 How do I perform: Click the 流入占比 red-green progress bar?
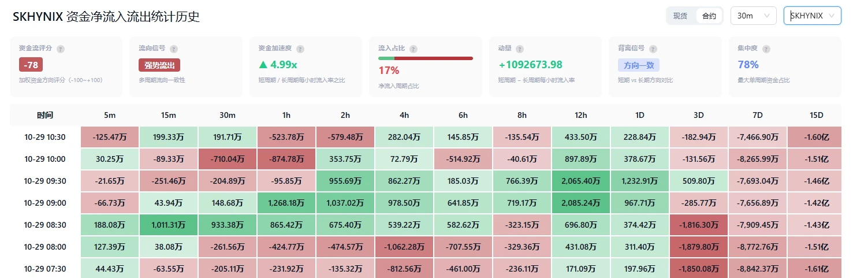pyautogui.click(x=426, y=58)
